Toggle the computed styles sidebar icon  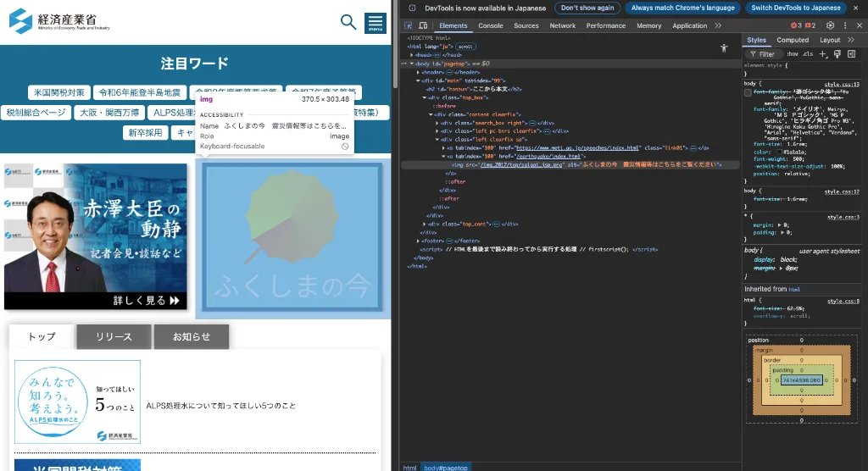click(x=851, y=53)
